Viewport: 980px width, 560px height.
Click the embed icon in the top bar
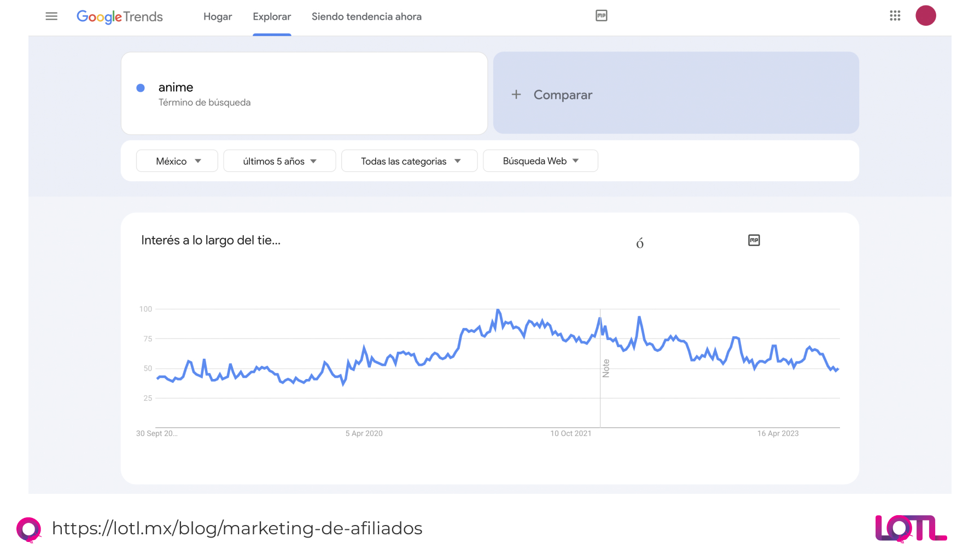pos(602,16)
